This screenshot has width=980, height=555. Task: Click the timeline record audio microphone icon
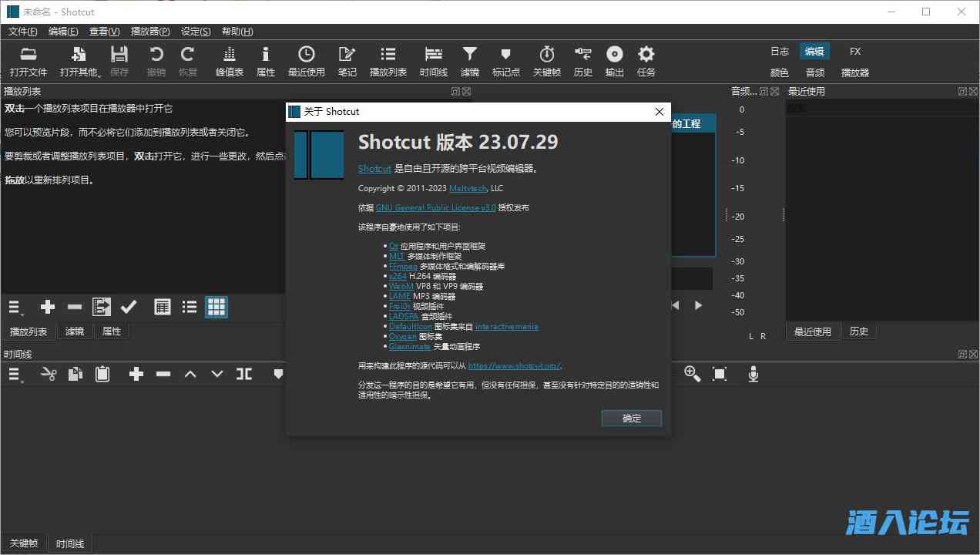point(753,374)
